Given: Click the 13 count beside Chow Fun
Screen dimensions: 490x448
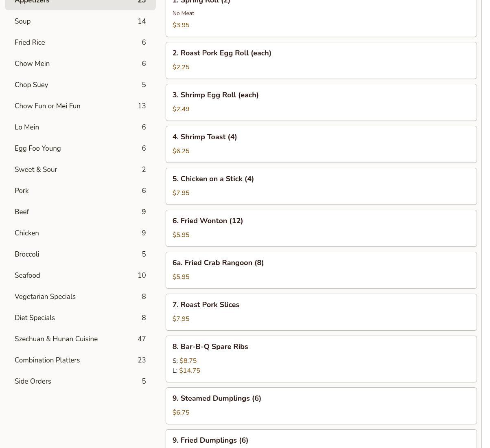Looking at the screenshot, I should pyautogui.click(x=142, y=106).
